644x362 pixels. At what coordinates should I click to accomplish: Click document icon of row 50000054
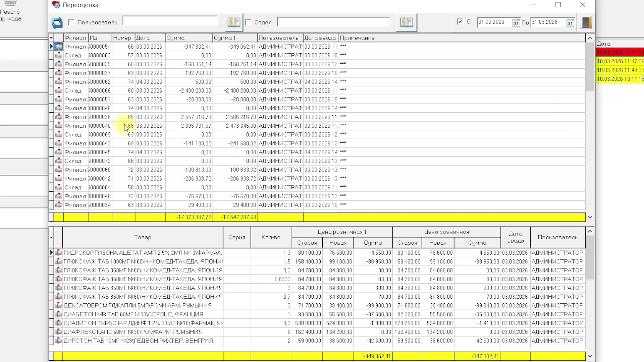(x=59, y=47)
